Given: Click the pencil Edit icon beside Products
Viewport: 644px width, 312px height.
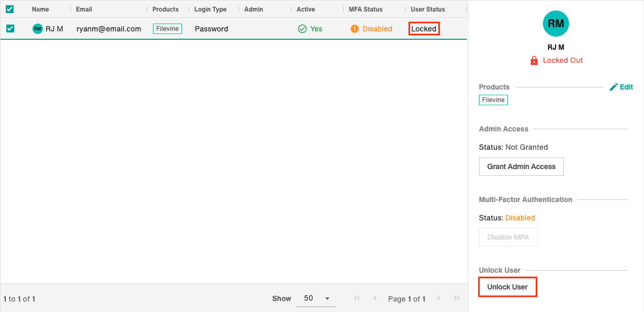Looking at the screenshot, I should (614, 87).
